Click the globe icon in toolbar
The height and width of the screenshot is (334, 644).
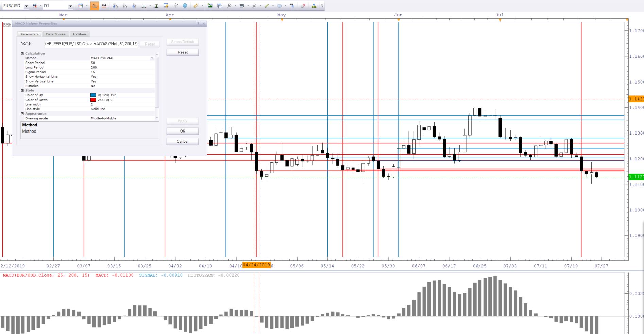click(185, 6)
